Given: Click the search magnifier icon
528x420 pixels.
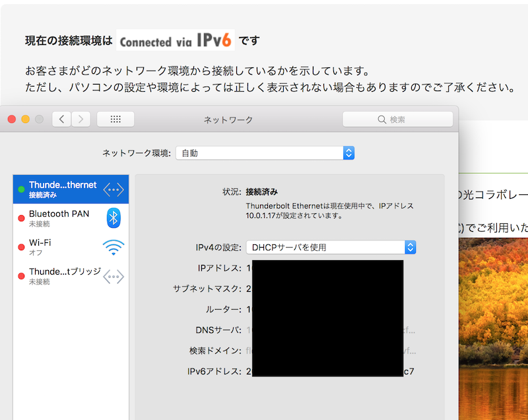Looking at the screenshot, I should click(x=381, y=120).
